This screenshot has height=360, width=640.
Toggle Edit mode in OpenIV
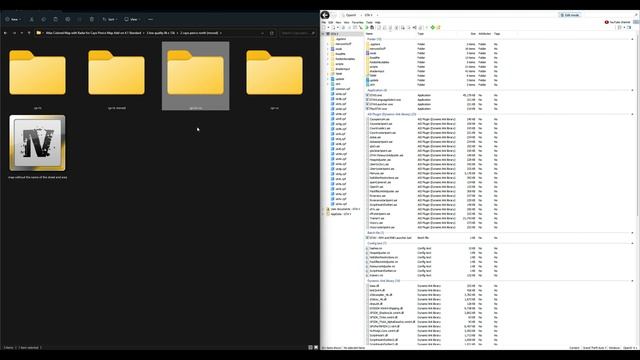(x=570, y=15)
